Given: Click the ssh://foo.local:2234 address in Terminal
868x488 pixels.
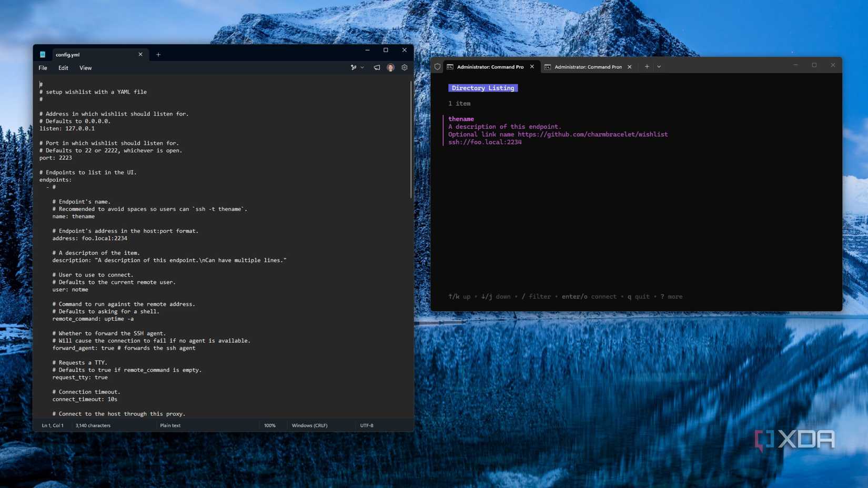Looking at the screenshot, I should 485,142.
